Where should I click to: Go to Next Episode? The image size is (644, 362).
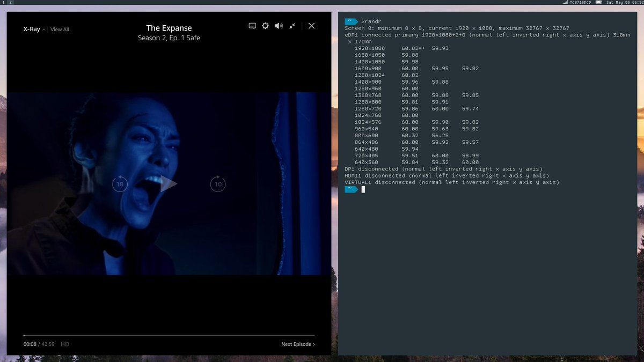point(298,344)
